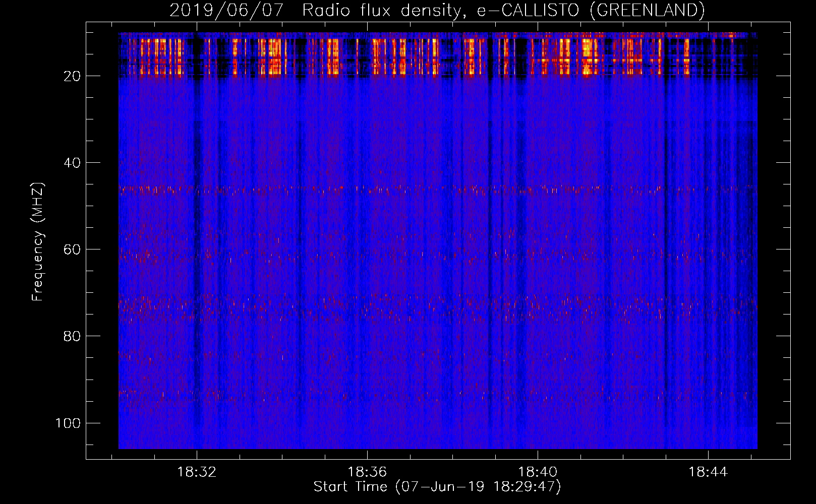Select the 60 MHz frequency tick label
This screenshot has width=816, height=504.
tap(72, 249)
